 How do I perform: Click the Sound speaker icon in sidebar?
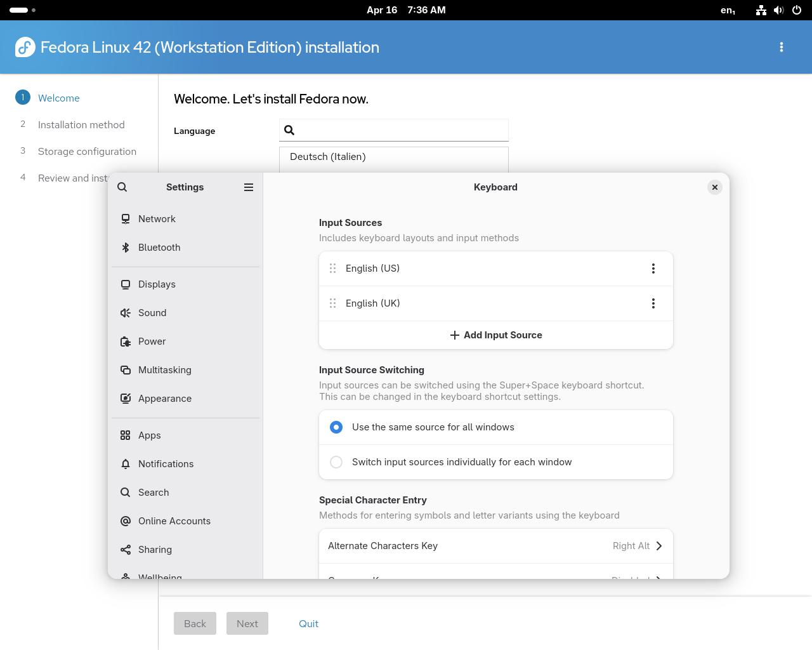pyautogui.click(x=126, y=313)
